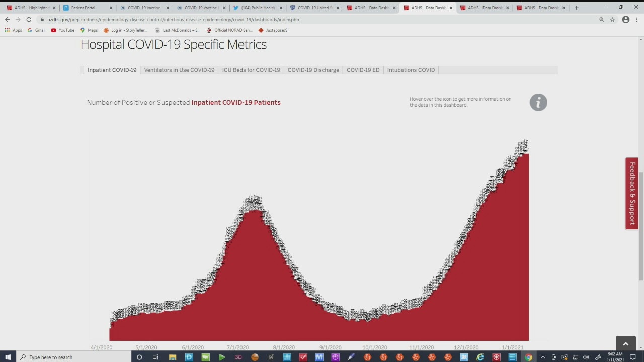Click the dashboard info icon
Image resolution: width=644 pixels, height=362 pixels.
[x=538, y=103]
